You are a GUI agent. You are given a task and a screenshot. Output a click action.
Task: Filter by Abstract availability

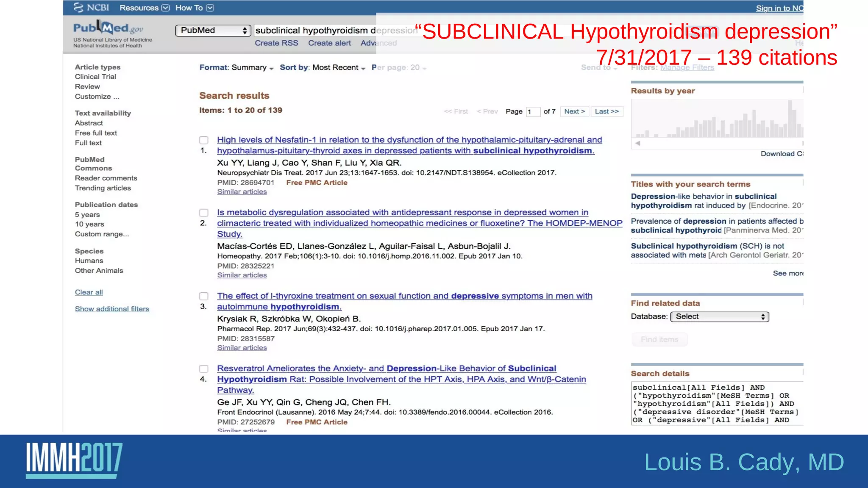click(89, 123)
